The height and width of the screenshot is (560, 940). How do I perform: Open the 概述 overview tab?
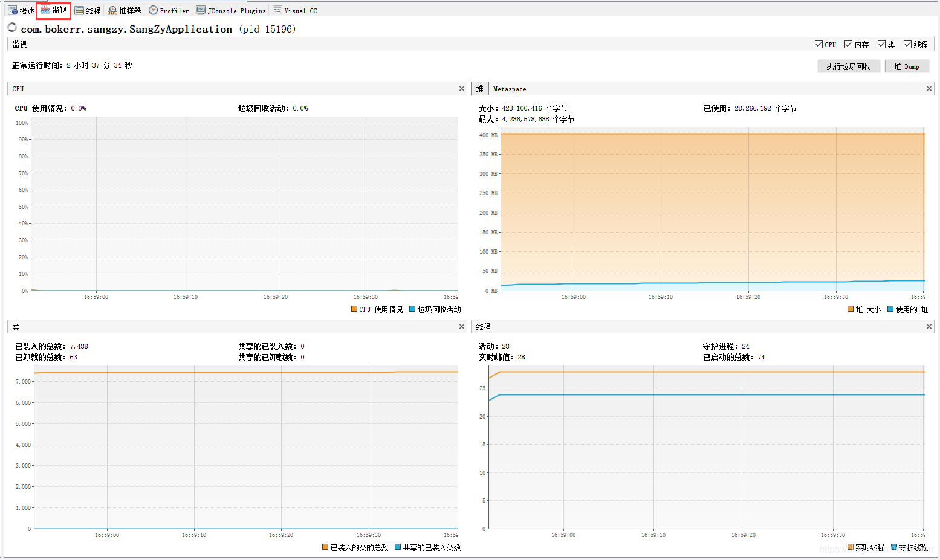tap(21, 10)
